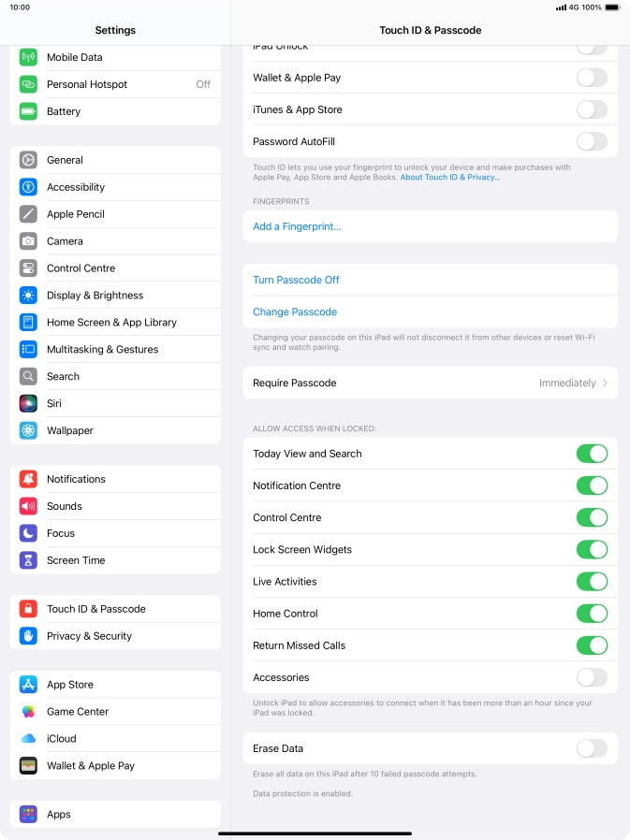The height and width of the screenshot is (840, 630).
Task: Open the Control Centre sidebar icon
Action: click(28, 268)
